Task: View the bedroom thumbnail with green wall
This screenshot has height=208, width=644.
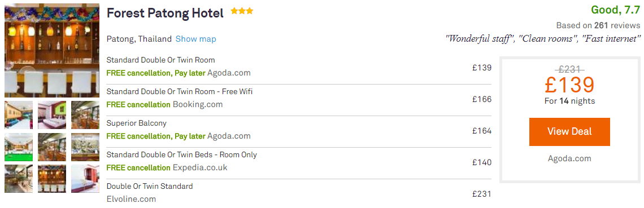Action: [x=52, y=114]
